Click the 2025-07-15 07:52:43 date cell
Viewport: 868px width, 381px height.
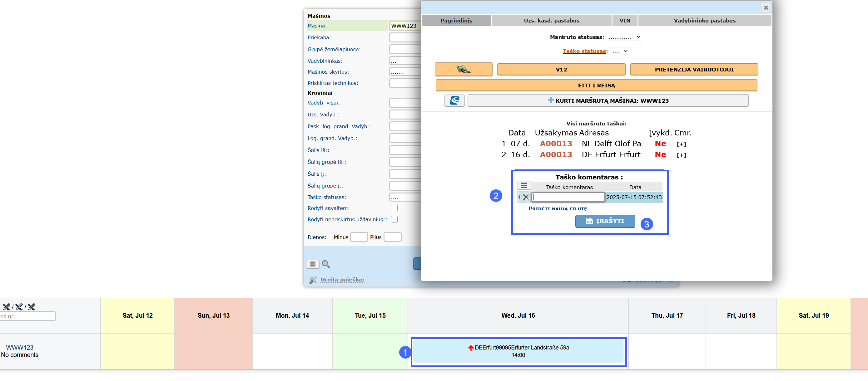pyautogui.click(x=634, y=197)
